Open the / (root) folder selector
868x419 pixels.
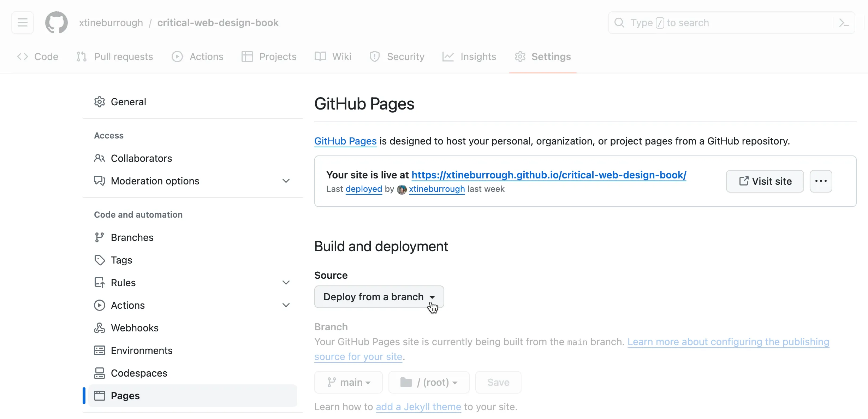point(429,382)
